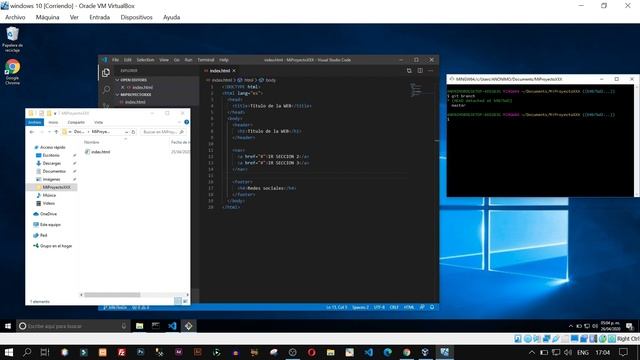The height and width of the screenshot is (360, 640).
Task: Switch to the Vista tab in File Explorer
Action: click(98, 122)
